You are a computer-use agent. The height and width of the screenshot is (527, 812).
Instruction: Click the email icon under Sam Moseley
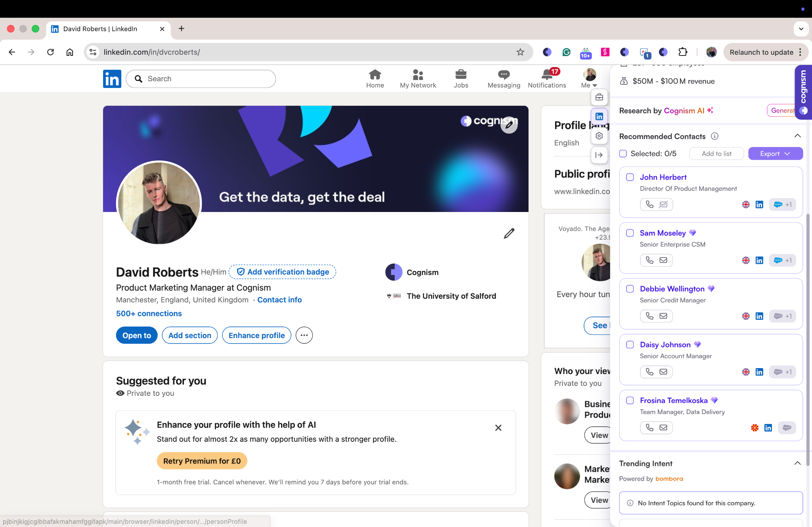click(663, 260)
